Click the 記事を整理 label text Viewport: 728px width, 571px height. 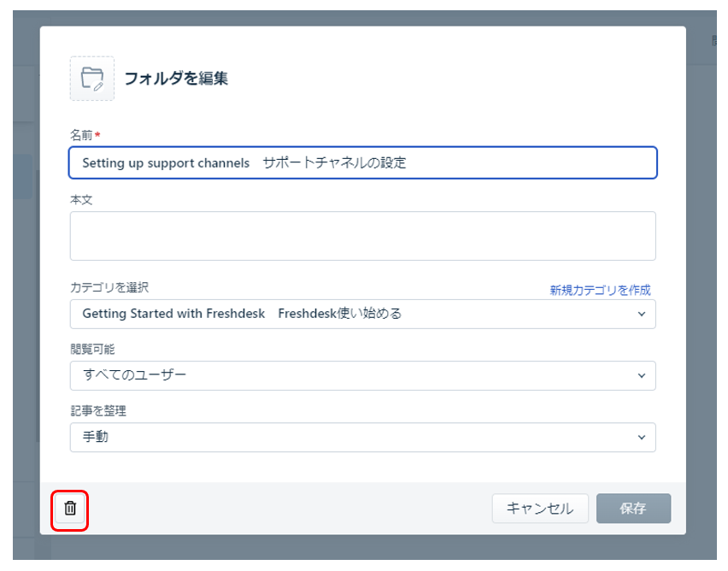98,411
